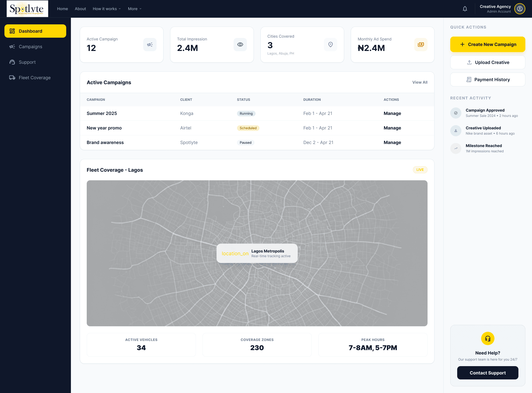The height and width of the screenshot is (393, 532).
Task: Go to the Home nav item
Action: [63, 9]
